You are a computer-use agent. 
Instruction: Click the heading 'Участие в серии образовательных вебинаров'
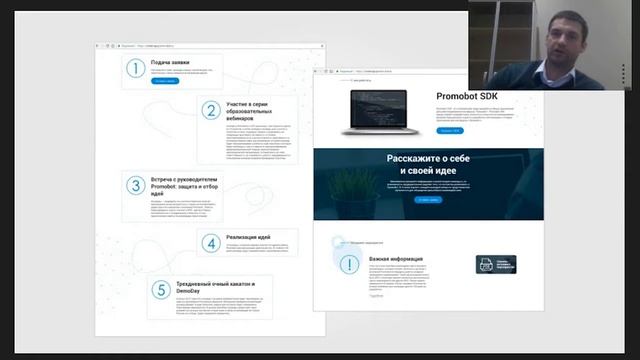[x=249, y=111]
